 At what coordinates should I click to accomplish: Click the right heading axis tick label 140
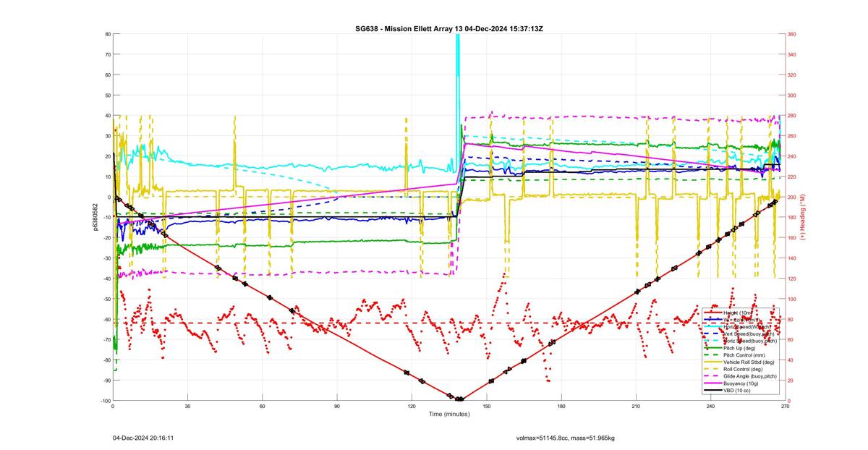click(x=792, y=258)
